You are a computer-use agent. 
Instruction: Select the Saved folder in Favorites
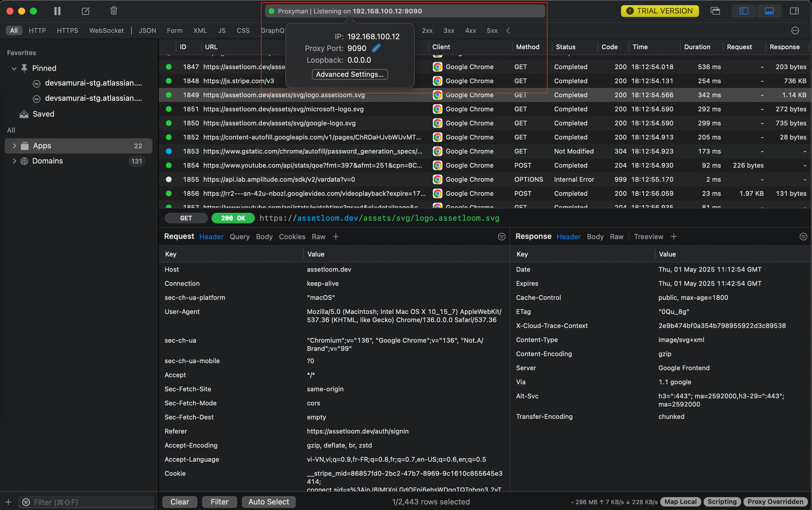coord(43,114)
